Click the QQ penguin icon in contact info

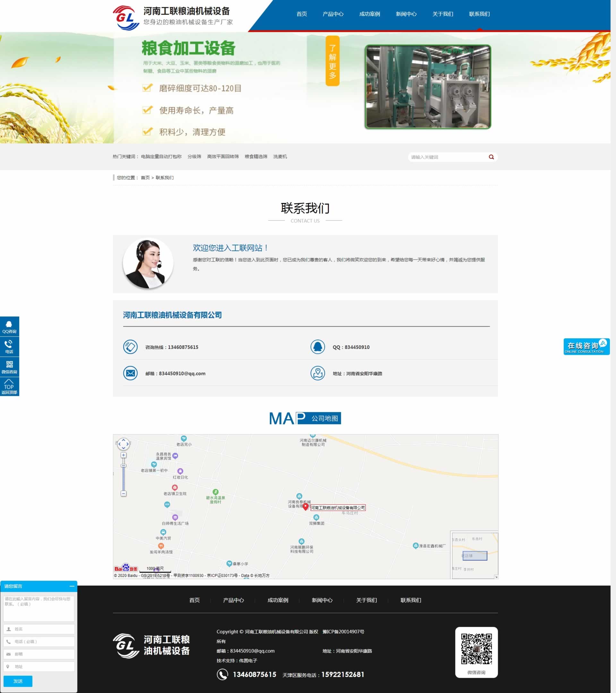(x=318, y=347)
